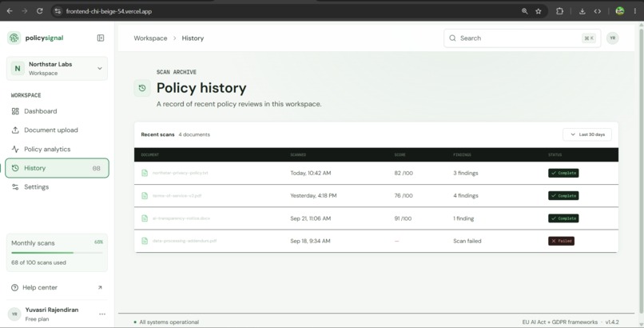
Task: Click the clock icon beside Policy history title
Action: pos(142,88)
